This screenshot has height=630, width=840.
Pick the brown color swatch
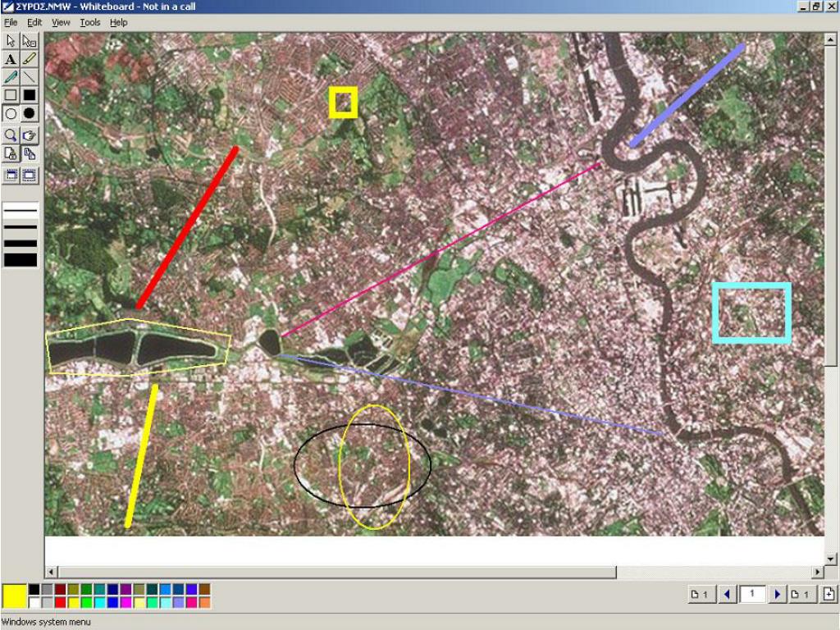(204, 589)
